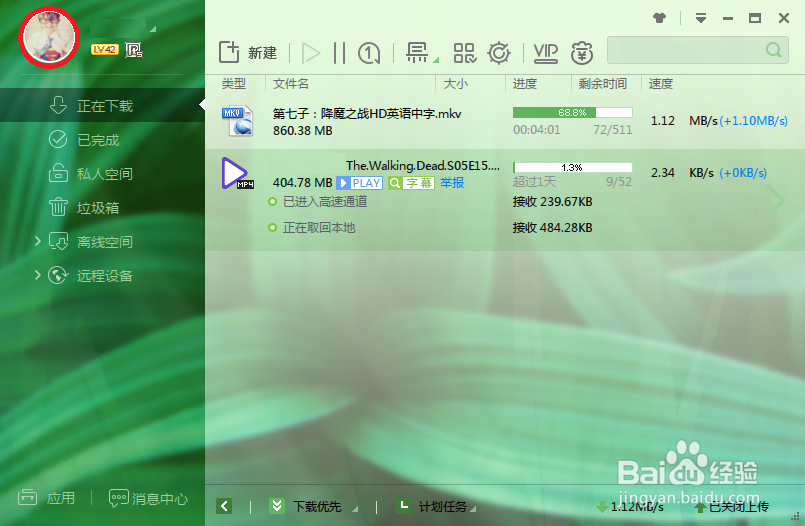Open the main menu down-arrow icon
The width and height of the screenshot is (805, 526).
(x=701, y=18)
